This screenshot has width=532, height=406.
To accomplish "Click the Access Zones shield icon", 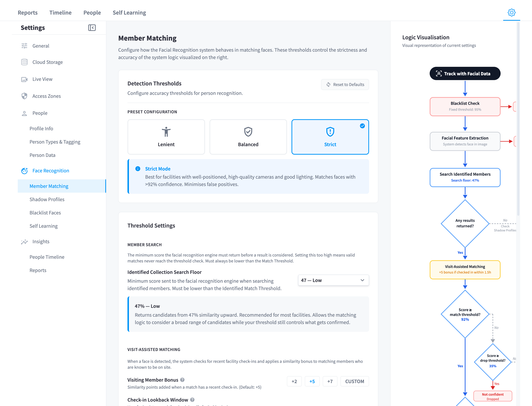I will coord(24,96).
